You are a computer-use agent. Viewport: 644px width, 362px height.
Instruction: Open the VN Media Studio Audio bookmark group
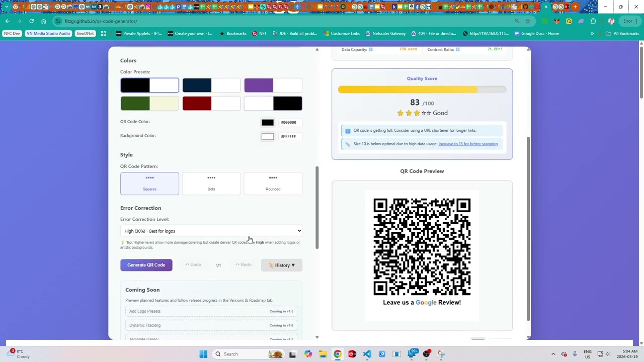pos(48,34)
